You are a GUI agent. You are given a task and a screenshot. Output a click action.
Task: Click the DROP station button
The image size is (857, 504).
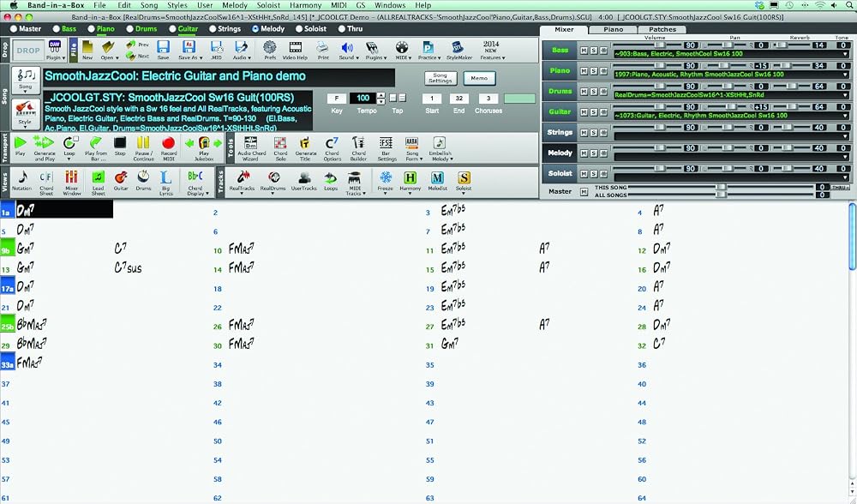tap(28, 51)
